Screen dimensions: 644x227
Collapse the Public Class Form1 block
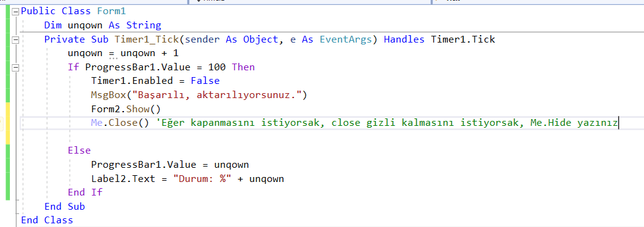pos(15,12)
